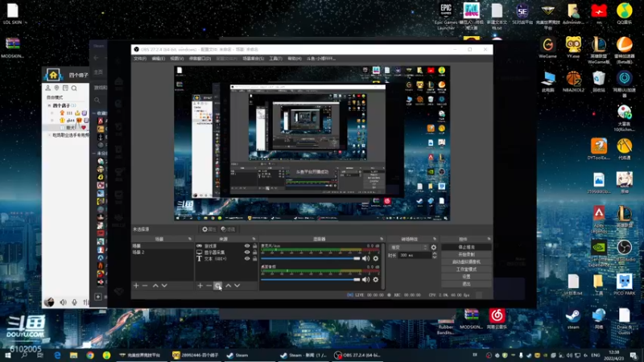Open Google Chrome from taskbar
Image resolution: width=644 pixels, height=362 pixels.
[90, 355]
